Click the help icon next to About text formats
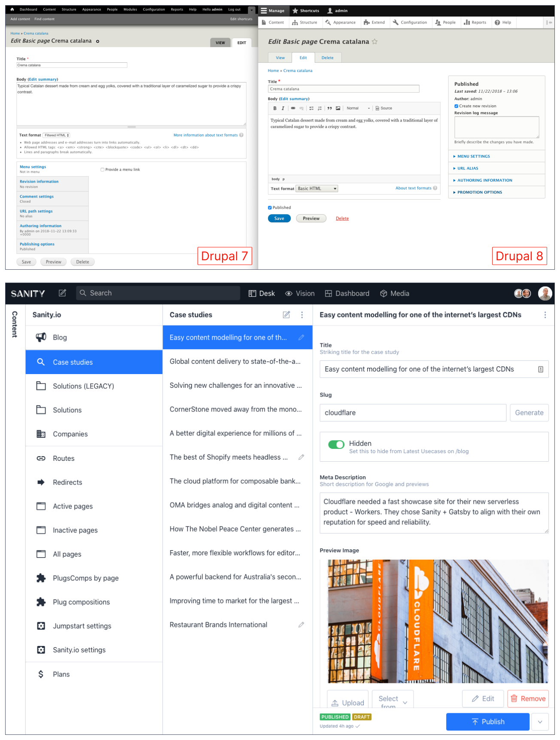Screen dimensions: 560x740 [435, 188]
